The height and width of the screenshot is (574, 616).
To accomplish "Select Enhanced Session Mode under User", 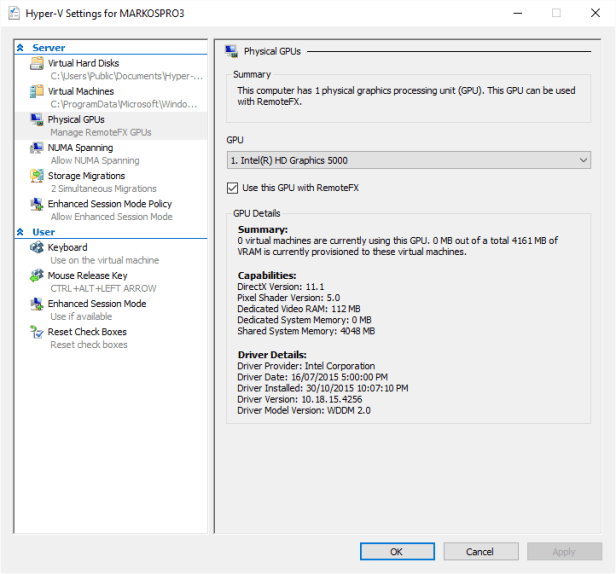I will 97,303.
